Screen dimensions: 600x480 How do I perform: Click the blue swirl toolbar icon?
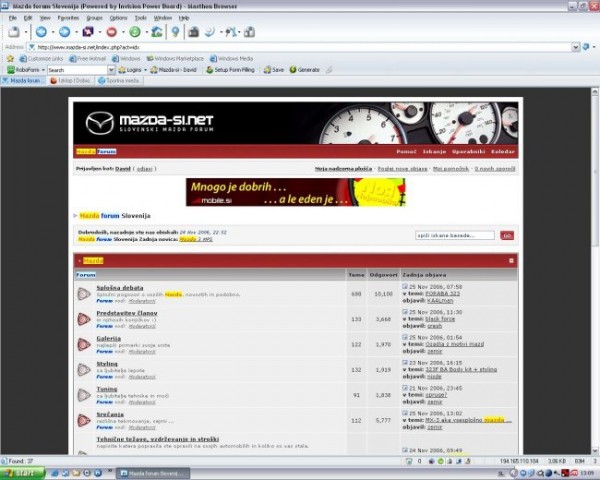pos(210,32)
